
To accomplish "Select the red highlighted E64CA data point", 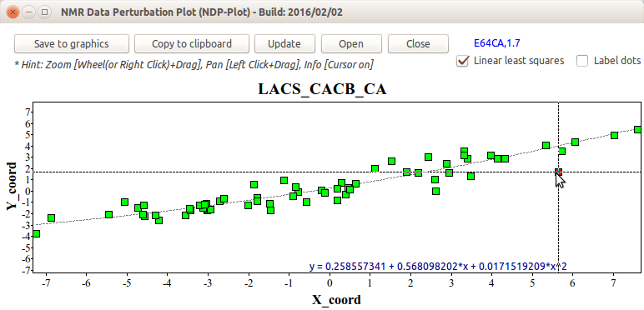I will click(558, 172).
